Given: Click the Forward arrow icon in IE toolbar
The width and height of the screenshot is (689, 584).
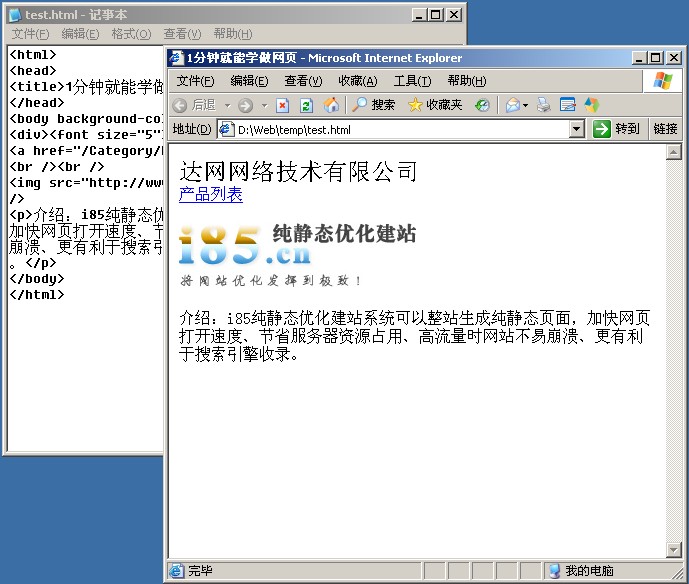Looking at the screenshot, I should tap(246, 105).
